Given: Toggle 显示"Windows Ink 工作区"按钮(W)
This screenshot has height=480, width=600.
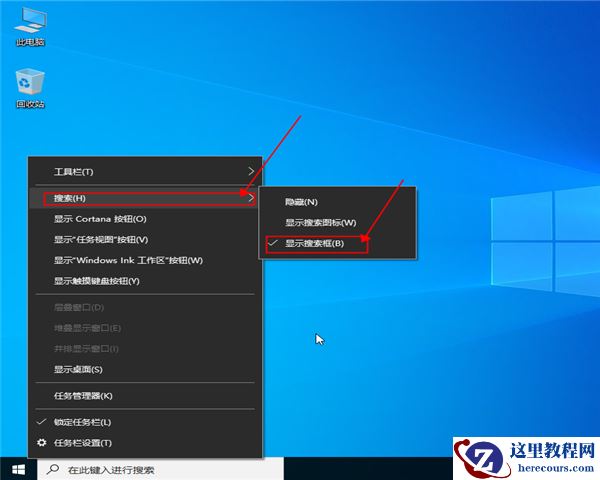Looking at the screenshot, I should (145, 260).
